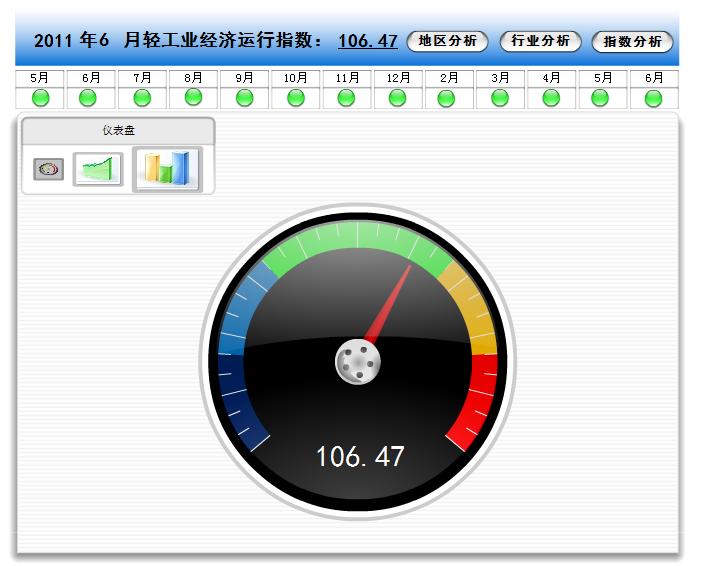Screen dimensions: 702x566
Task: Select the green indicator below 12月
Action: pos(397,97)
